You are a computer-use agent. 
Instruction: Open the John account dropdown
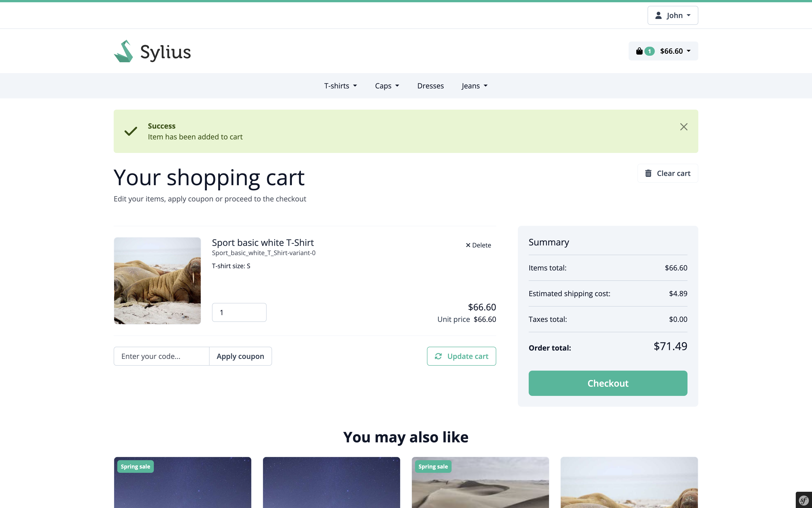click(x=673, y=16)
